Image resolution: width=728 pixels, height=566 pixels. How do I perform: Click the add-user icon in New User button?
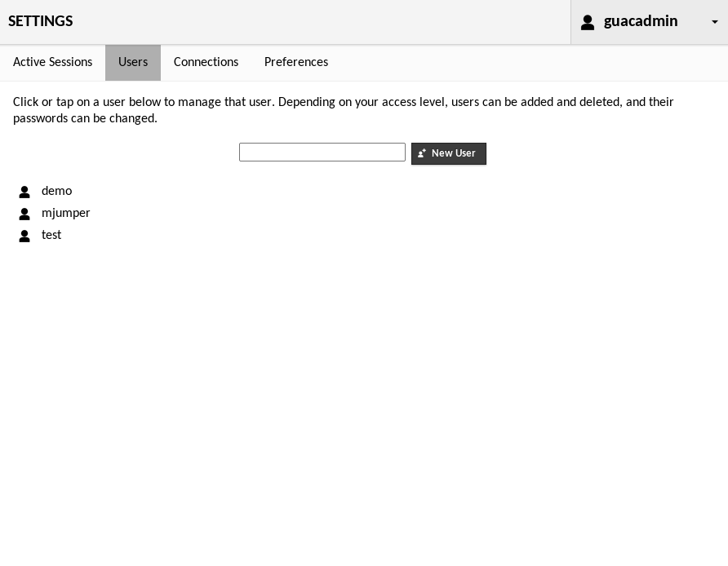tap(422, 153)
